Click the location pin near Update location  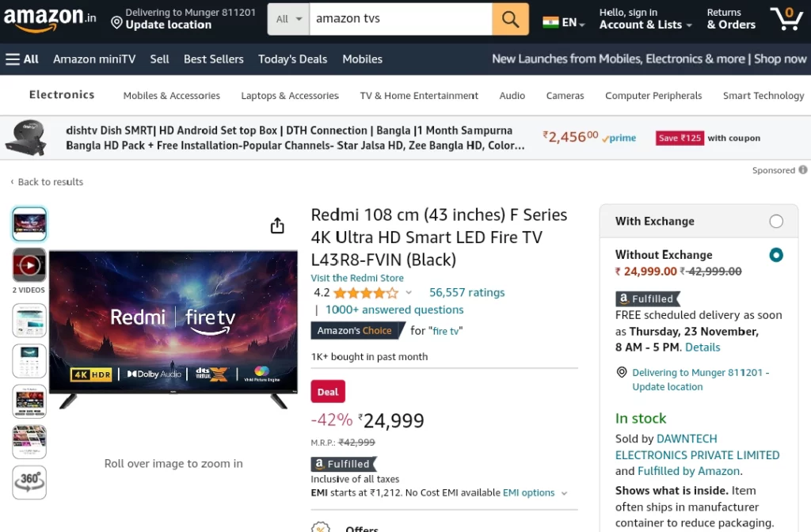click(117, 23)
